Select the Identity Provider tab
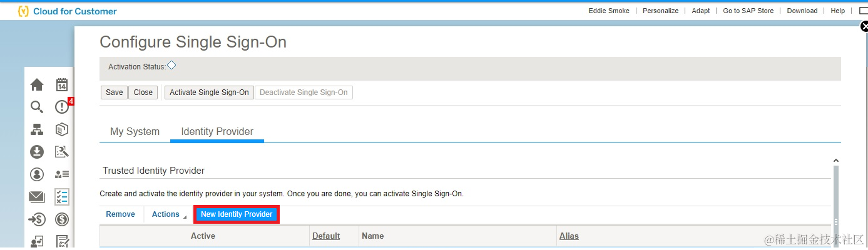This screenshot has width=868, height=250. [x=217, y=132]
